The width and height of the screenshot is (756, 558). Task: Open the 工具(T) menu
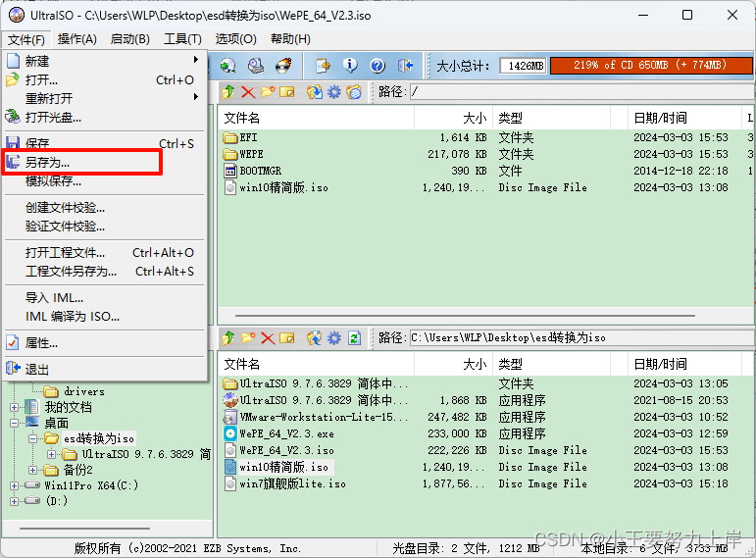click(182, 39)
